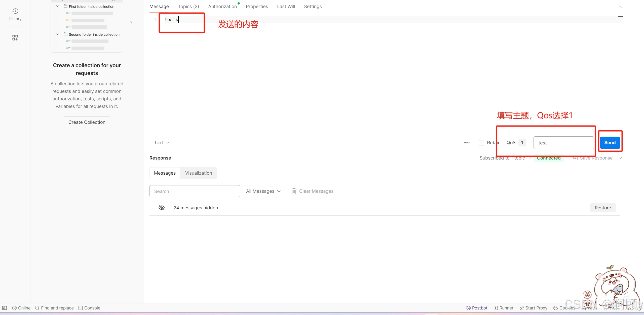
Task: Expand the All Messages filter dropdown
Action: click(263, 191)
